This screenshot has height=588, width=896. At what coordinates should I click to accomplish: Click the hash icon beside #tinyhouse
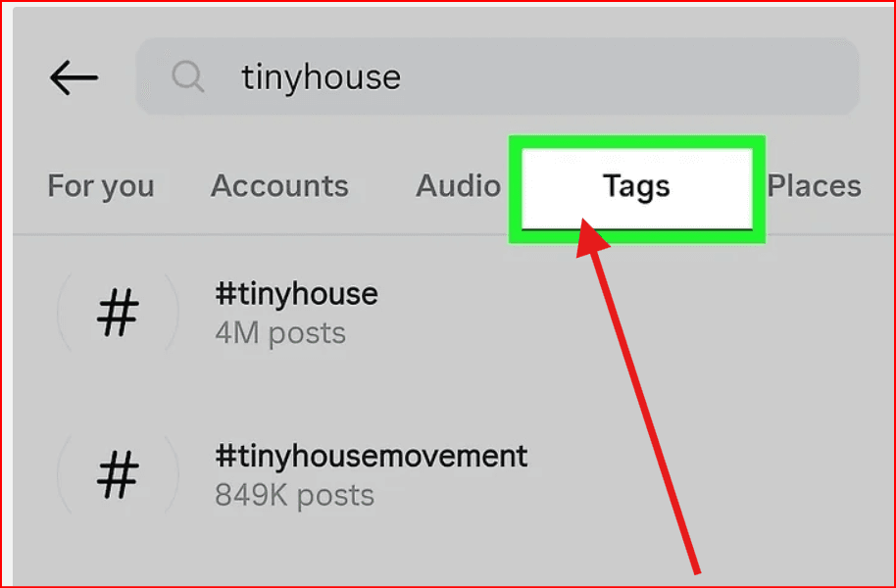pyautogui.click(x=118, y=314)
